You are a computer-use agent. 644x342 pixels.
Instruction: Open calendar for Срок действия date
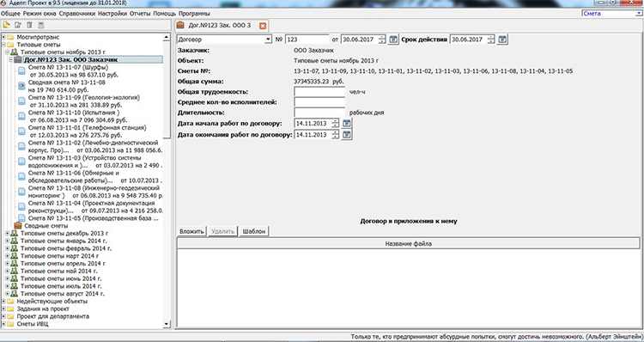502,40
